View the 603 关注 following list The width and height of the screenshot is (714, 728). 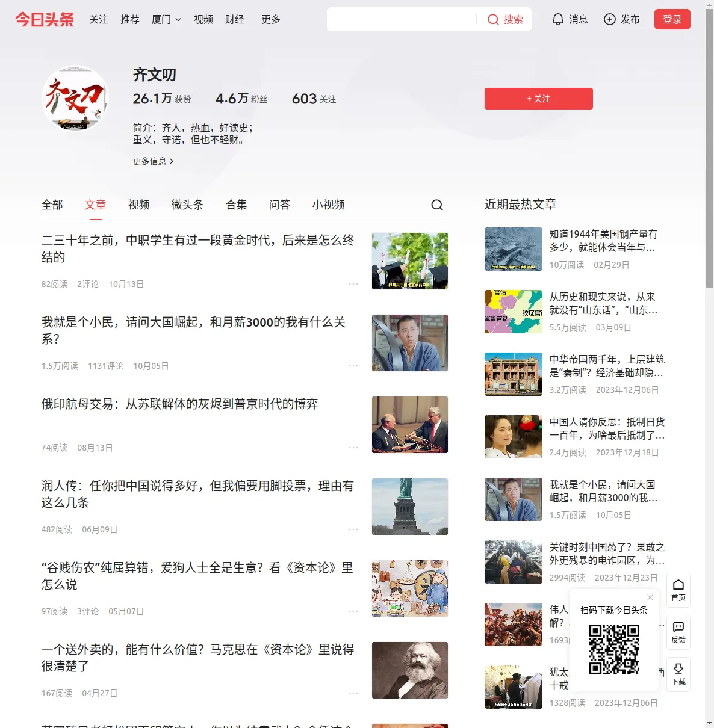tap(314, 99)
